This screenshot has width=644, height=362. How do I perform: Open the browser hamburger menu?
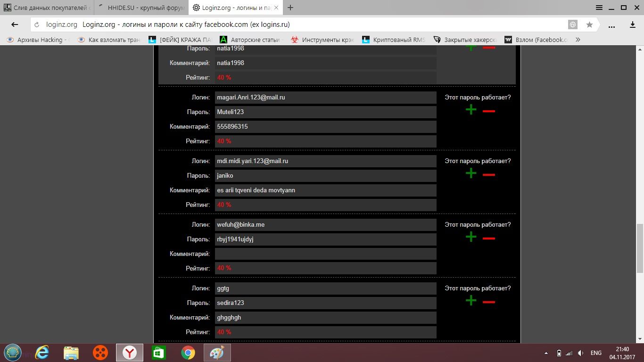[599, 8]
